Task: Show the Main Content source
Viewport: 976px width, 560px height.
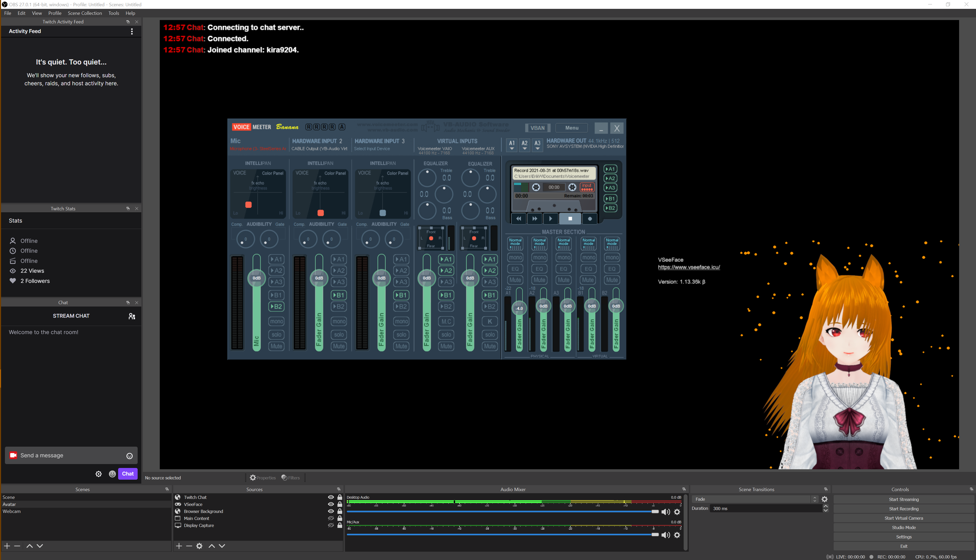Action: click(x=331, y=518)
